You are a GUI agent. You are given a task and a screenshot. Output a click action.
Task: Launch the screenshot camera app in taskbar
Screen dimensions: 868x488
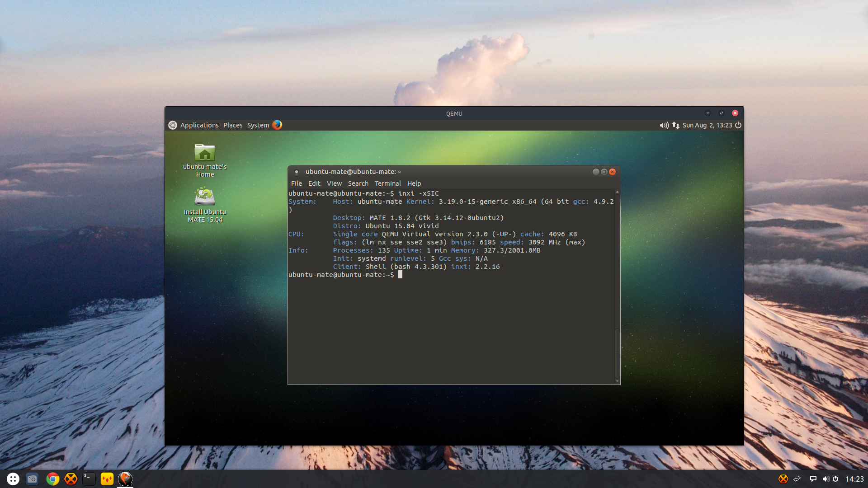coord(32,479)
